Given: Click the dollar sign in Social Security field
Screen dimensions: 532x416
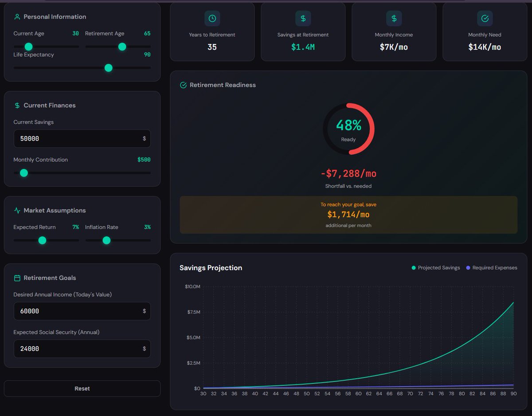Looking at the screenshot, I should click(x=144, y=349).
